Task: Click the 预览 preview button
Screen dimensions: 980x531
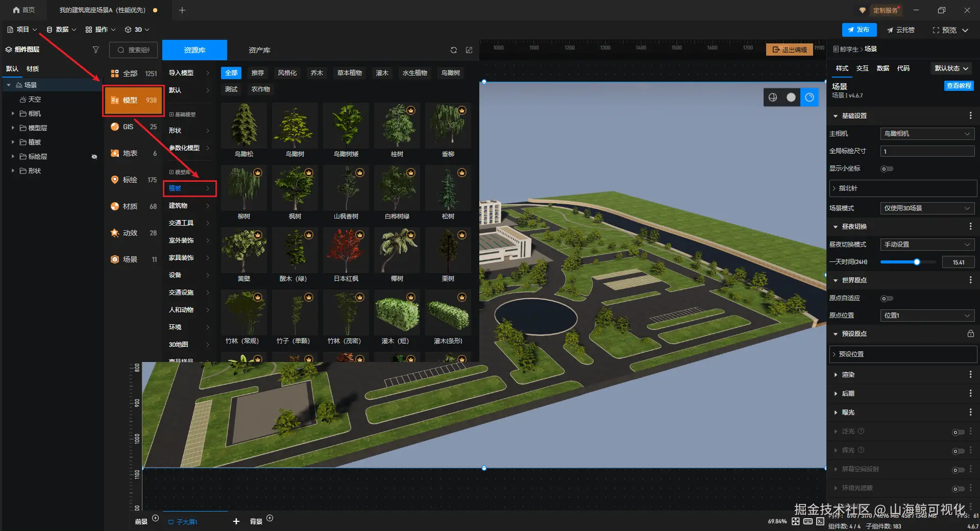Action: click(945, 30)
